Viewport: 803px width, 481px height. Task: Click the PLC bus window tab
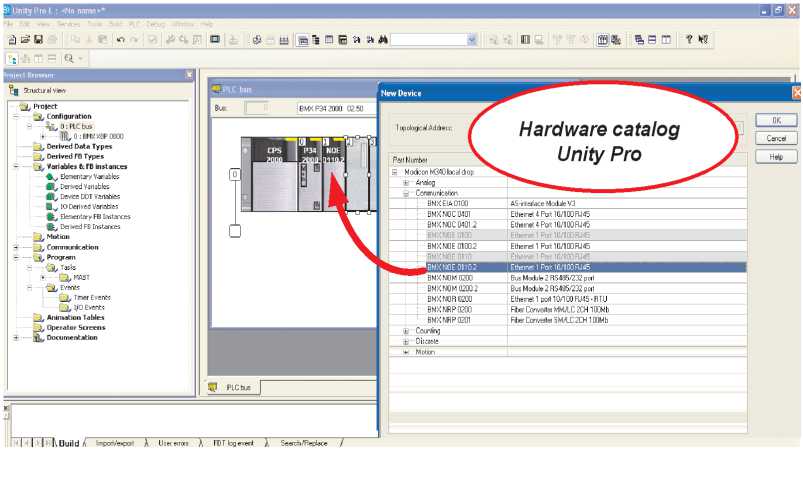click(x=237, y=386)
